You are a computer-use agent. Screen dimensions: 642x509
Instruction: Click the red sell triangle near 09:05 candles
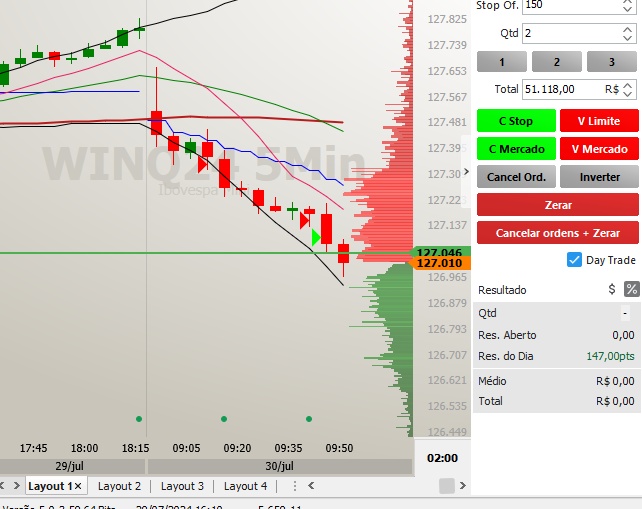(x=202, y=165)
